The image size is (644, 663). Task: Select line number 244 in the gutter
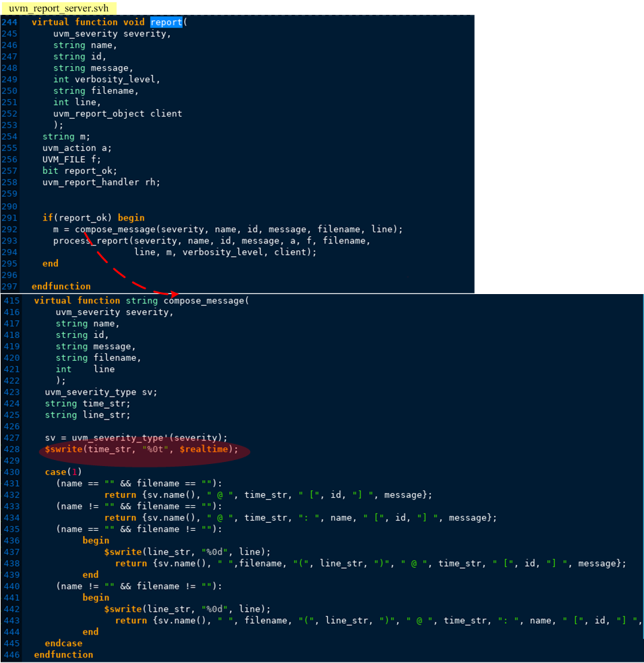pyautogui.click(x=9, y=22)
